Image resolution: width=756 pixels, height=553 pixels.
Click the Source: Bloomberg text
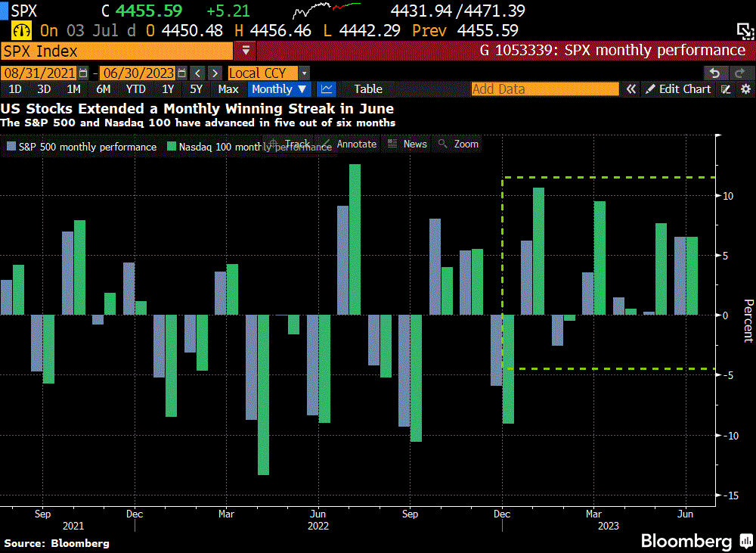coord(57,543)
